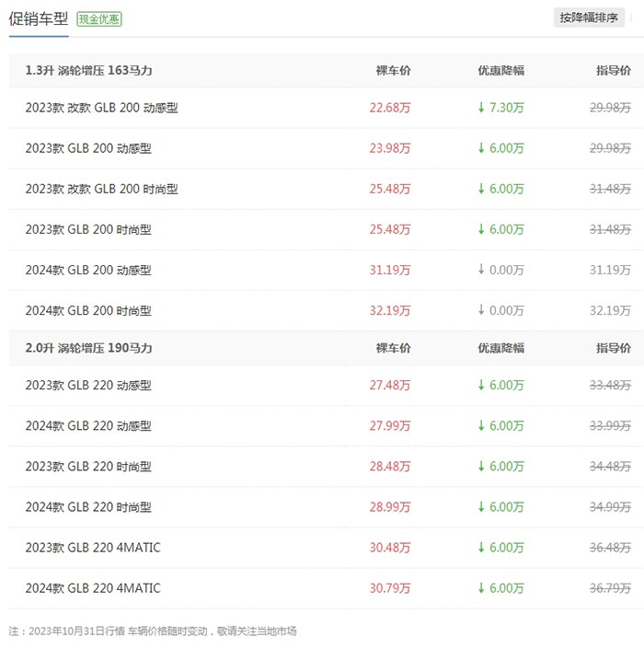Click 6.00万 discount in 2023款 GLB 200 动感型 row
Viewport: 644px width, 648px height.
pyautogui.click(x=506, y=148)
